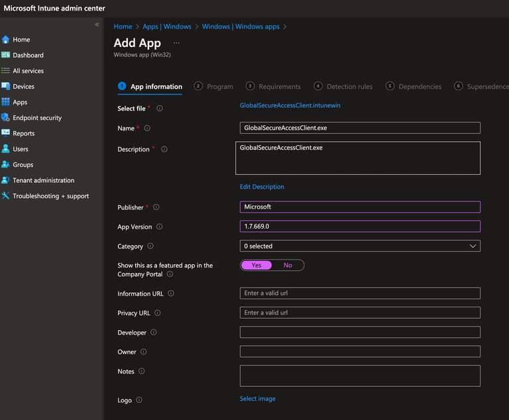Go to the Requirements step tab
This screenshot has height=420, width=509.
click(273, 87)
